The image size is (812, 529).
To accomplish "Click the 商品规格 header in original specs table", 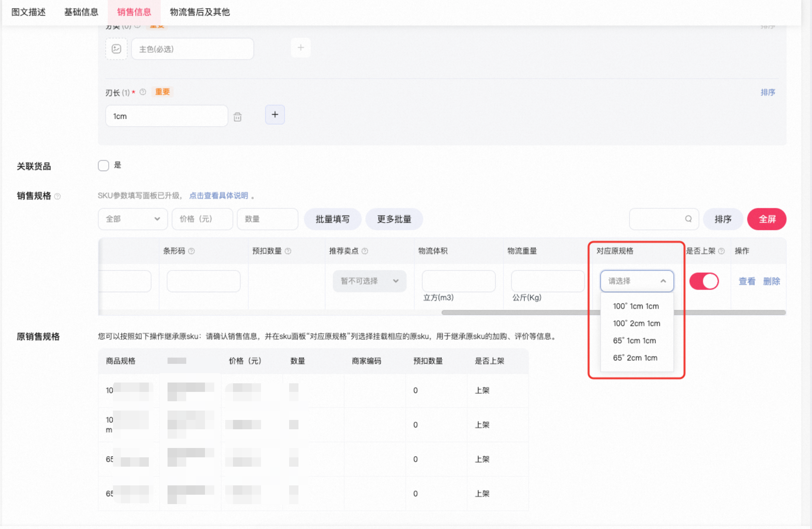I will 121,361.
